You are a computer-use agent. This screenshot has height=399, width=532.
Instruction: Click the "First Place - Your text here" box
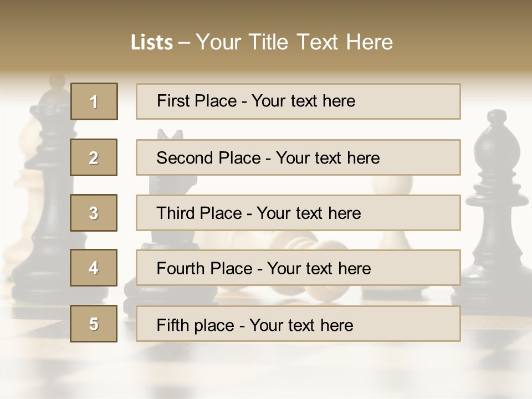tap(298, 101)
